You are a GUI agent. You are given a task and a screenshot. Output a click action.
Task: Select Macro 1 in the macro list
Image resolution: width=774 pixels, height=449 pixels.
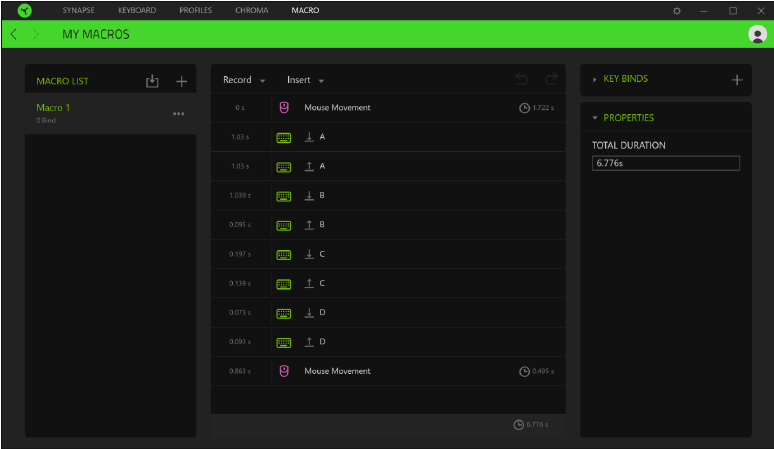[111, 113]
